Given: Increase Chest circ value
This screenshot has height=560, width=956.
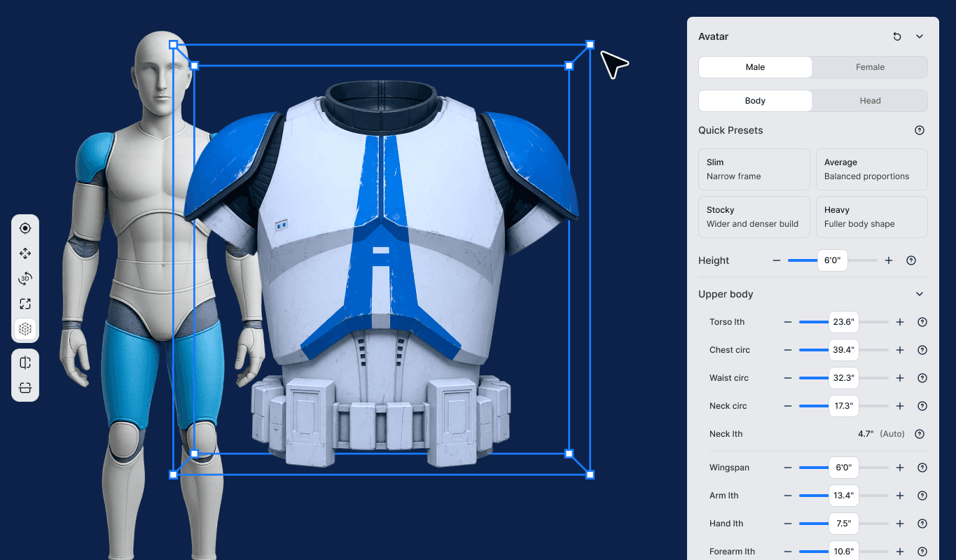Looking at the screenshot, I should pos(900,350).
